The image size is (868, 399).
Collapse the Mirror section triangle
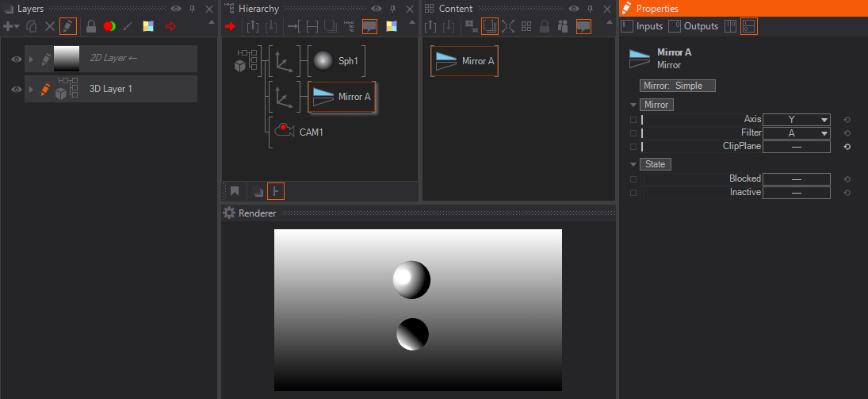tap(633, 105)
